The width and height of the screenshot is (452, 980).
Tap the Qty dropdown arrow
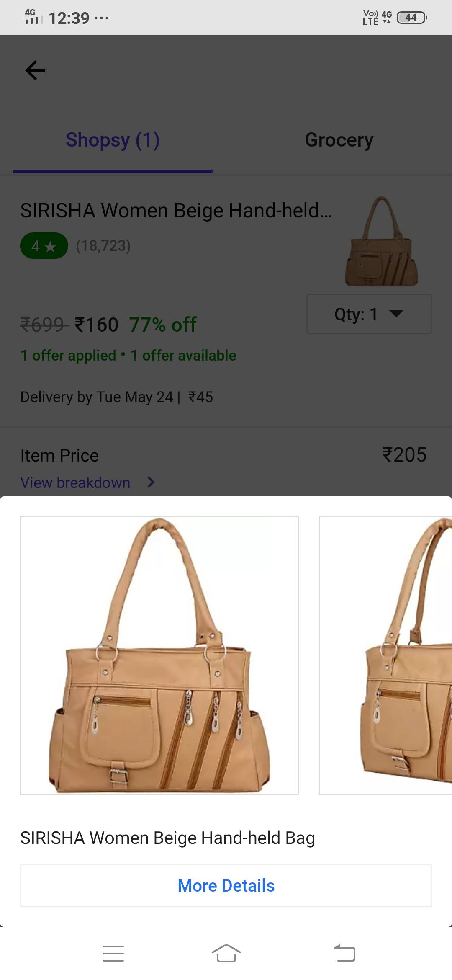[x=396, y=314]
